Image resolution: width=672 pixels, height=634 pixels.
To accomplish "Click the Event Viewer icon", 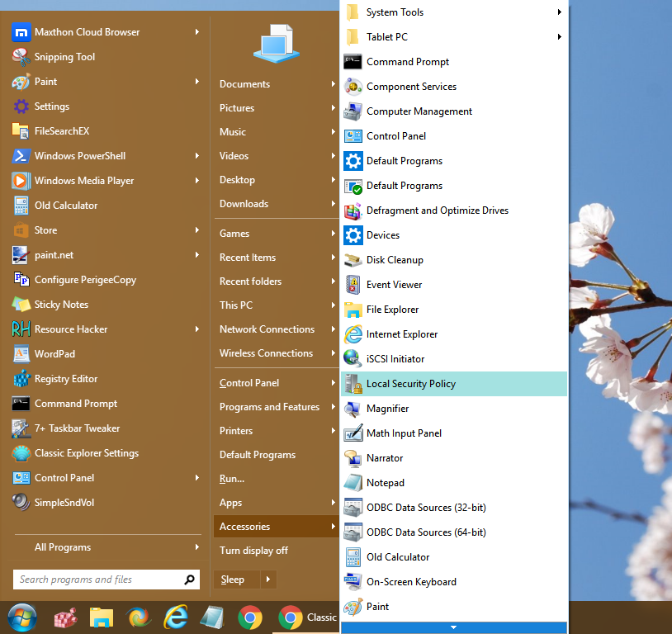I will pyautogui.click(x=353, y=285).
